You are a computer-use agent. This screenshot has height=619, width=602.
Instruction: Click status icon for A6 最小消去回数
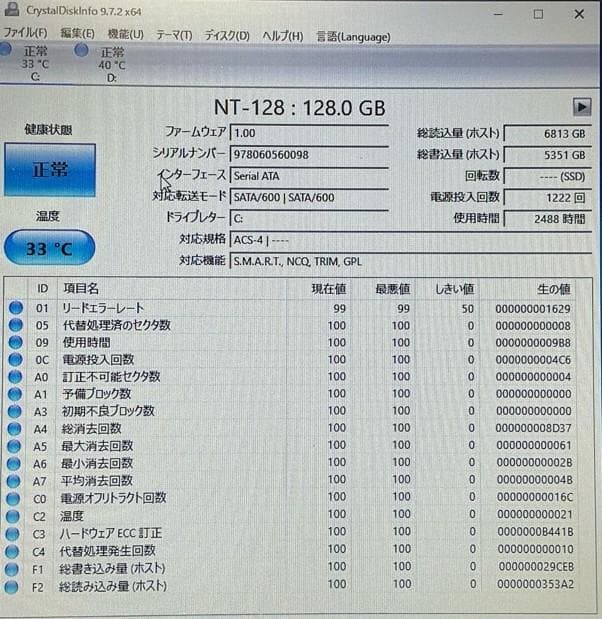pos(13,463)
